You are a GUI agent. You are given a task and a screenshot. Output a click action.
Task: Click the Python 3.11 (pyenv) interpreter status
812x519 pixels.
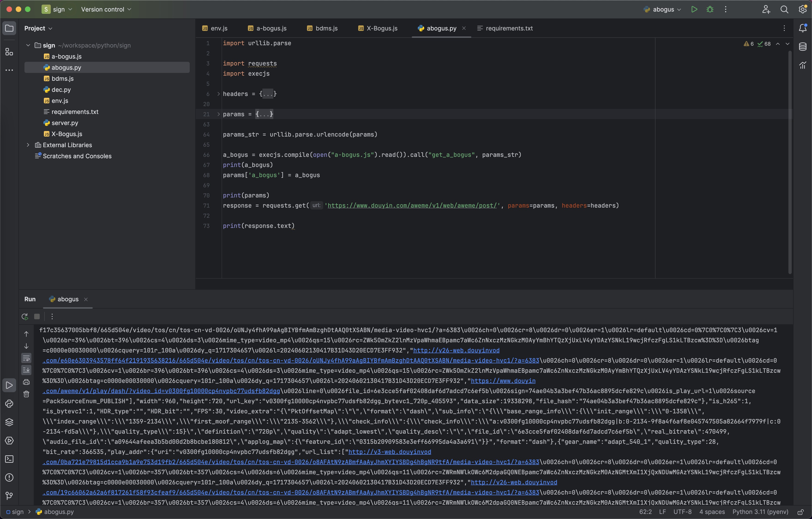tap(760, 512)
